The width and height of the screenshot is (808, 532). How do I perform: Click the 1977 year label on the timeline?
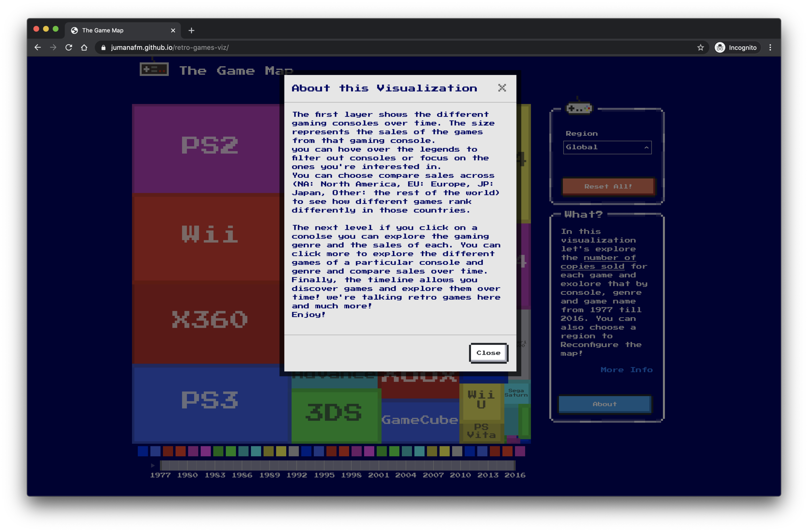(x=160, y=475)
